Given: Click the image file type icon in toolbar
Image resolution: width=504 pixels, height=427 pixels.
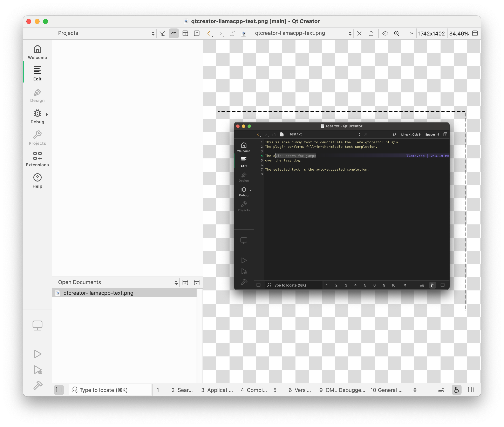Looking at the screenshot, I should [244, 34].
